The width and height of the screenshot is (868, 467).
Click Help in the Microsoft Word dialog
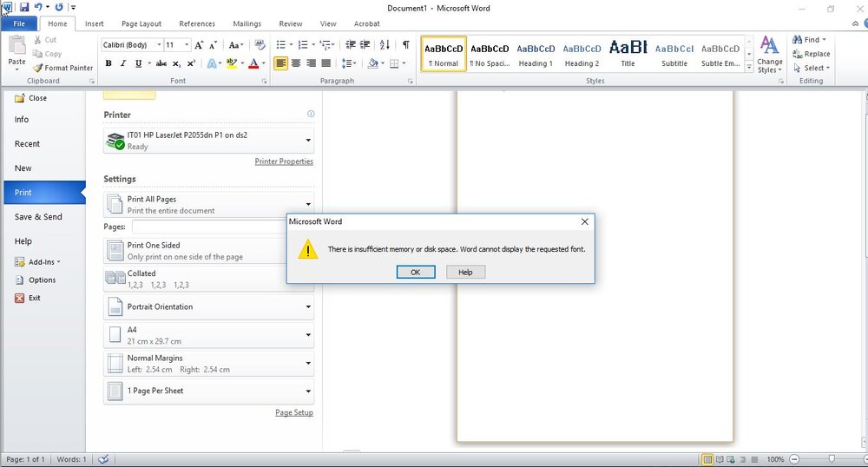pos(465,273)
